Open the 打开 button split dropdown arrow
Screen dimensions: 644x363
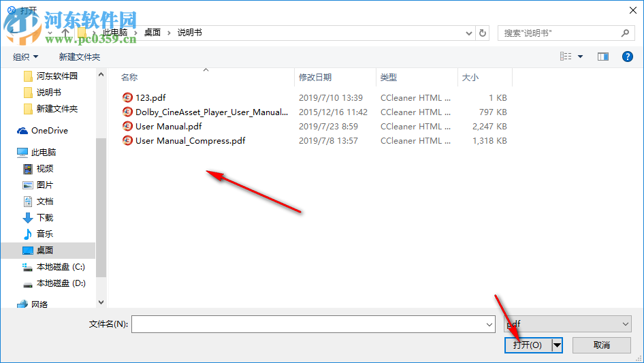[x=557, y=345]
